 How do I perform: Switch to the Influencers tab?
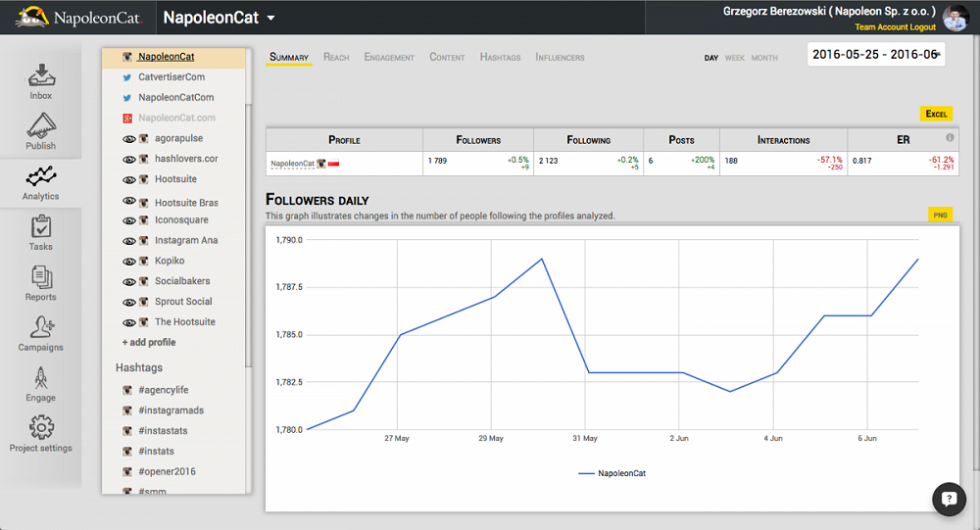coord(560,58)
